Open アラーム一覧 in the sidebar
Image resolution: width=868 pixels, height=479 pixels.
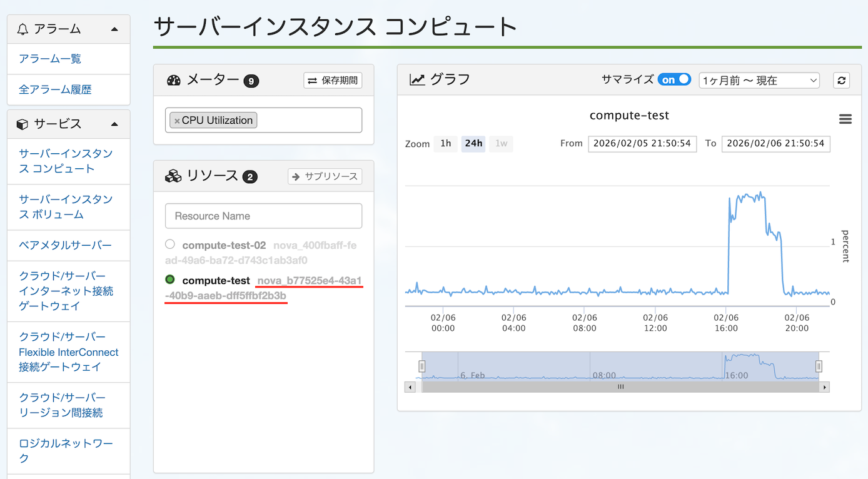click(x=50, y=59)
